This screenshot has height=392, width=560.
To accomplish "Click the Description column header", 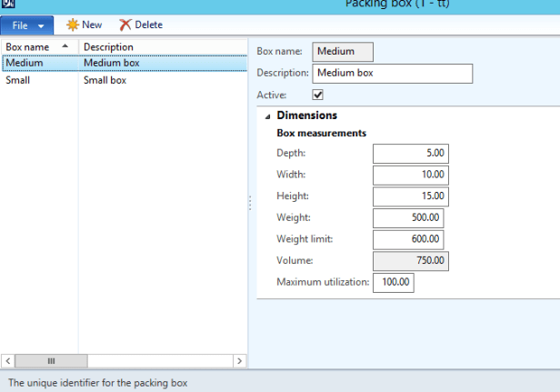I will (108, 46).
